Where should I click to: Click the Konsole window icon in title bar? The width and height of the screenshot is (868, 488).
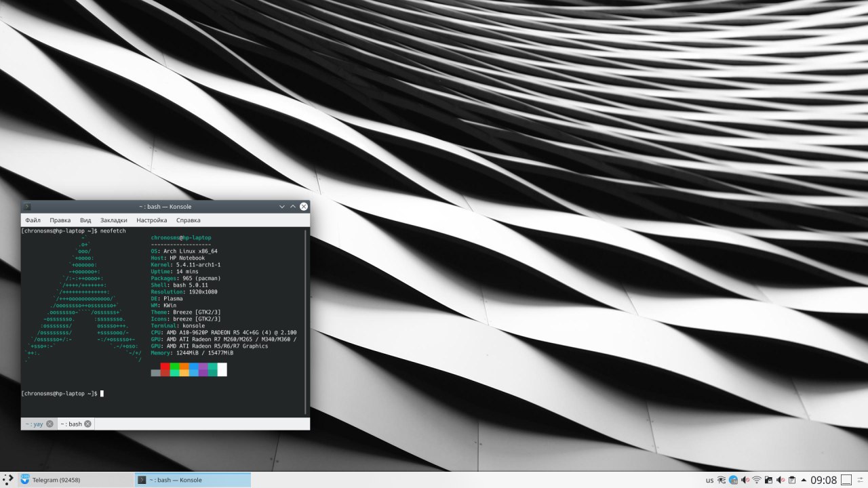(27, 207)
